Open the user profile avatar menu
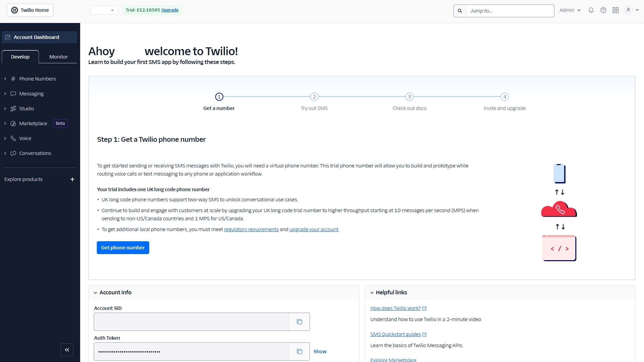The height and width of the screenshot is (362, 644). coord(631,10)
